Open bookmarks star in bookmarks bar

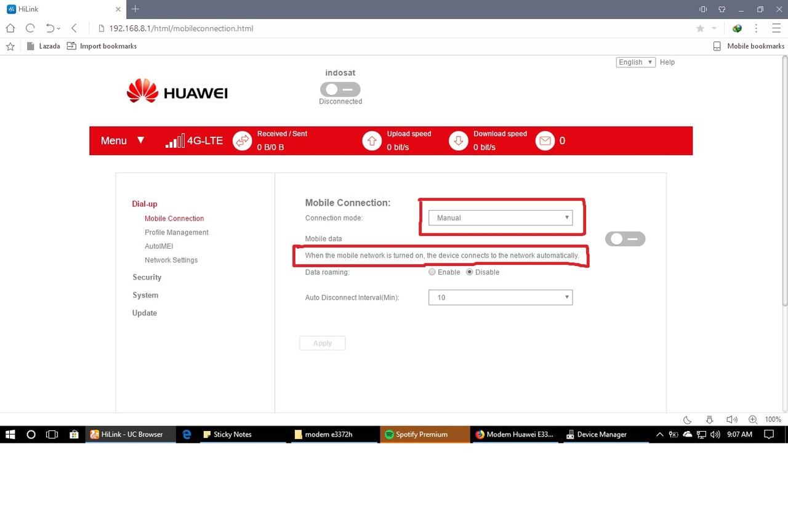click(x=10, y=46)
